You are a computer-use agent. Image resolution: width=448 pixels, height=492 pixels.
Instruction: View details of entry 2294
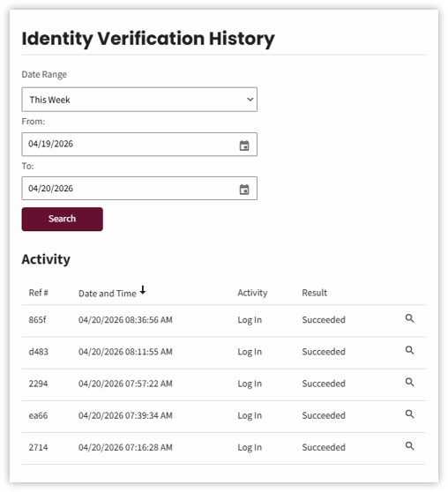409,382
